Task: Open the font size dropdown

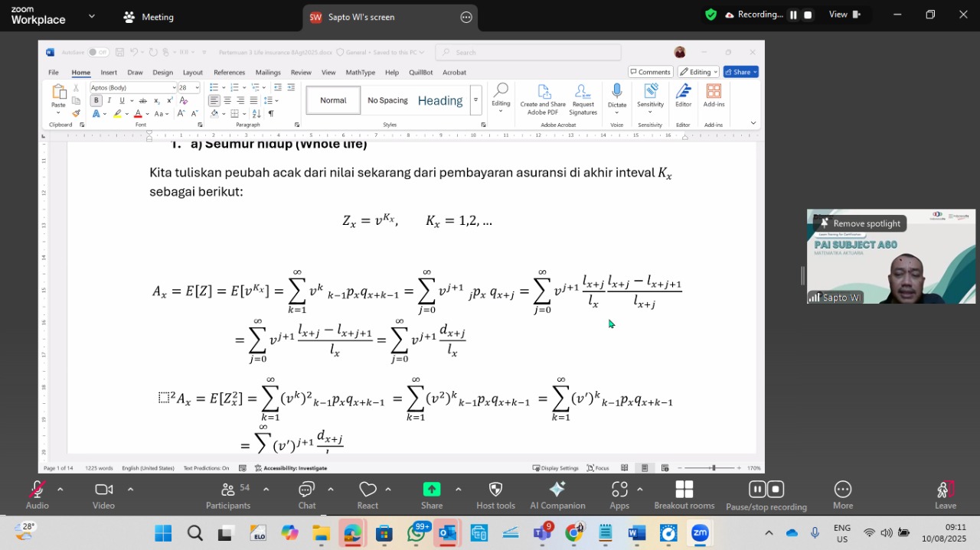Action: click(198, 88)
